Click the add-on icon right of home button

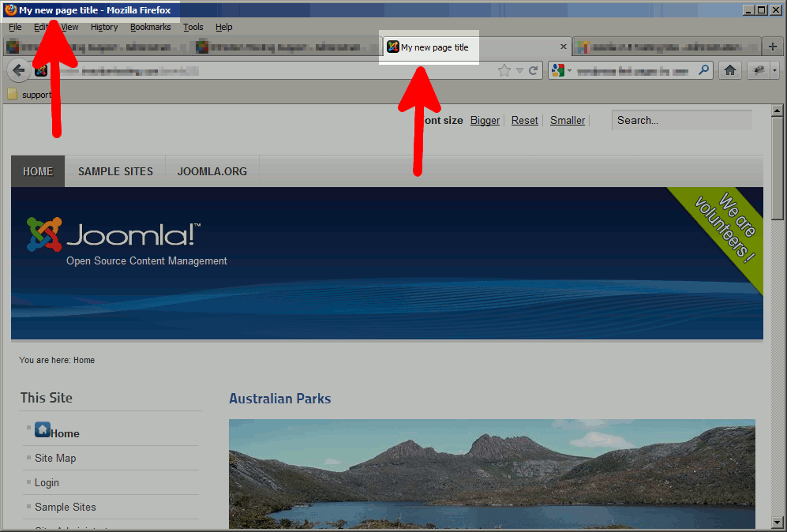[759, 70]
